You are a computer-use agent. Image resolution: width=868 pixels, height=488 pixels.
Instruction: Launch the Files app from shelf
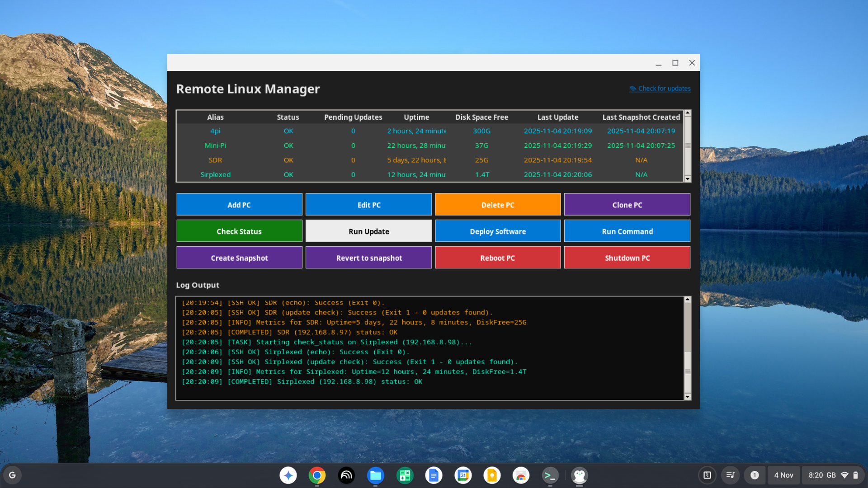[x=375, y=475]
